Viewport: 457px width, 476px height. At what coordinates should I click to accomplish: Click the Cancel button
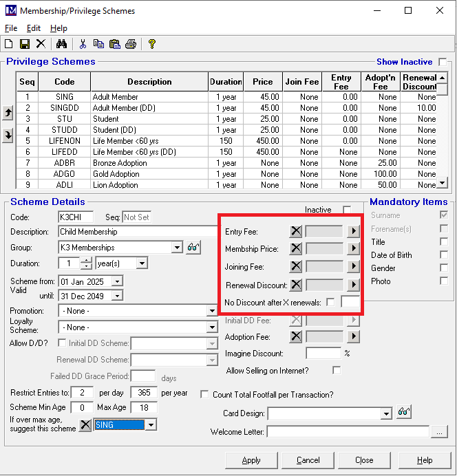tap(308, 460)
